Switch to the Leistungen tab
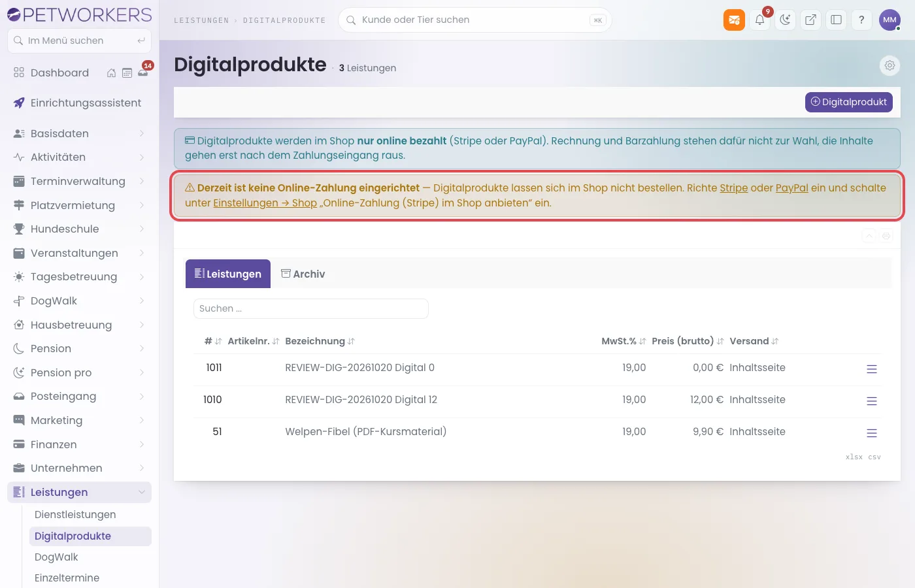 [228, 274]
